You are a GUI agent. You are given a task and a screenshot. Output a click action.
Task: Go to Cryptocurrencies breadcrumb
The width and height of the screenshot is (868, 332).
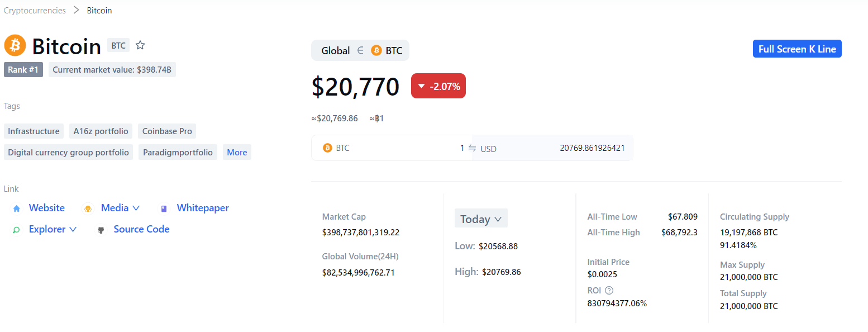tap(35, 11)
